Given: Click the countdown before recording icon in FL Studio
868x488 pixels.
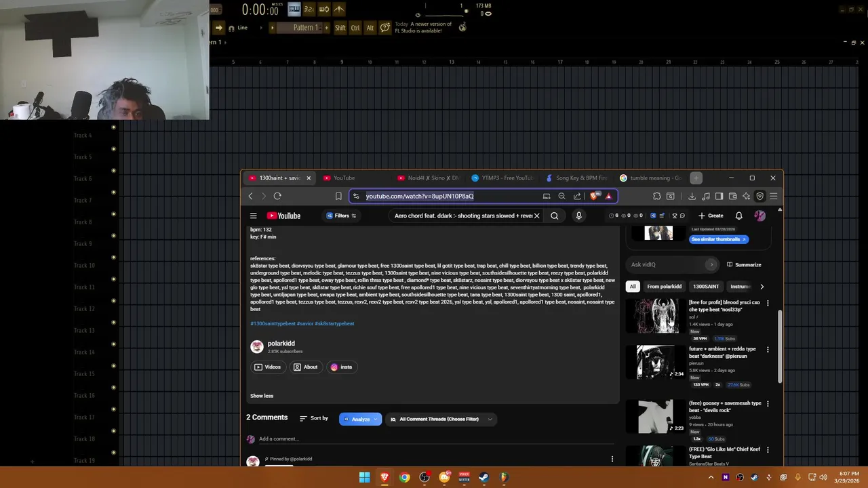Looking at the screenshot, I should (x=309, y=9).
